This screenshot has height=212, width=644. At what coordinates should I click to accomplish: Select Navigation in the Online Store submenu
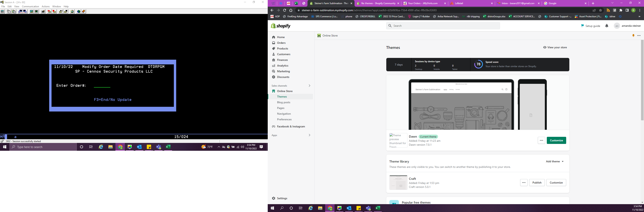tap(284, 114)
